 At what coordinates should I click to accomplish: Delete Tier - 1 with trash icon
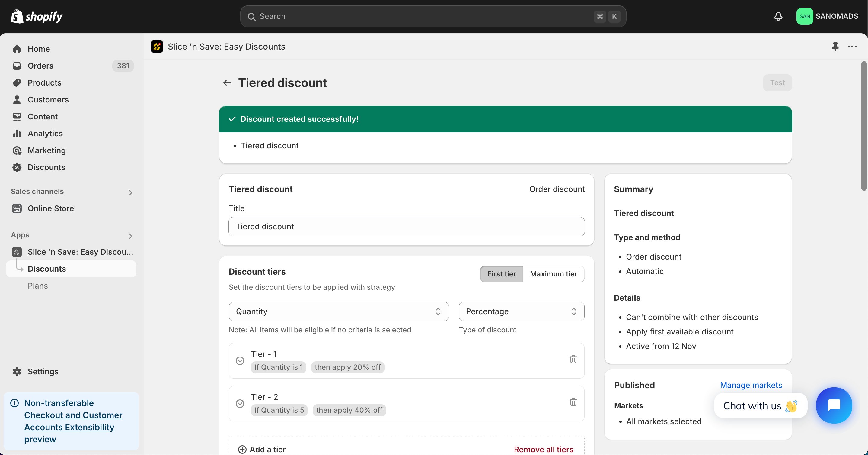point(573,359)
